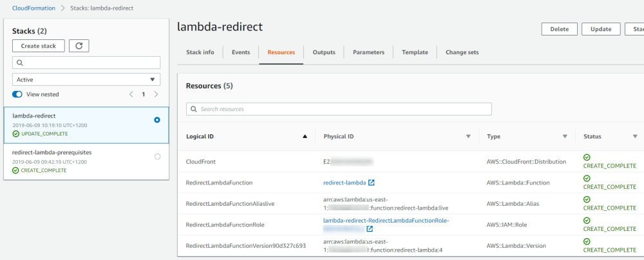Click the Logical ID sort arrow
This screenshot has height=260, width=644.
click(305, 137)
